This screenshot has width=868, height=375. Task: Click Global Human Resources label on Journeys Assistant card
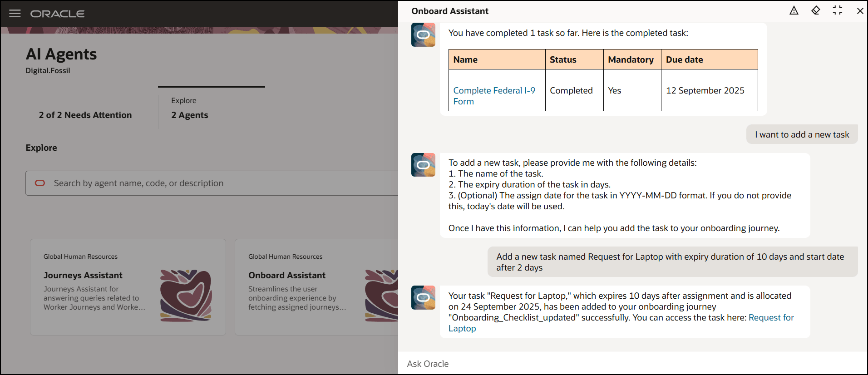(x=80, y=257)
